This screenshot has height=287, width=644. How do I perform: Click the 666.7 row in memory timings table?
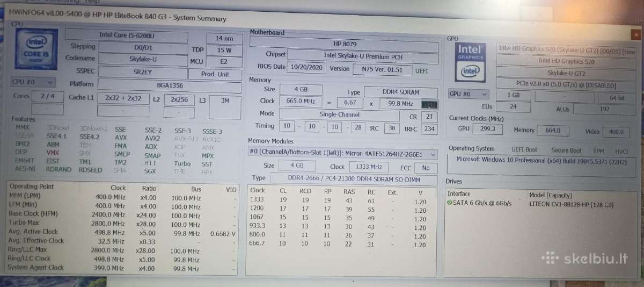[341, 243]
